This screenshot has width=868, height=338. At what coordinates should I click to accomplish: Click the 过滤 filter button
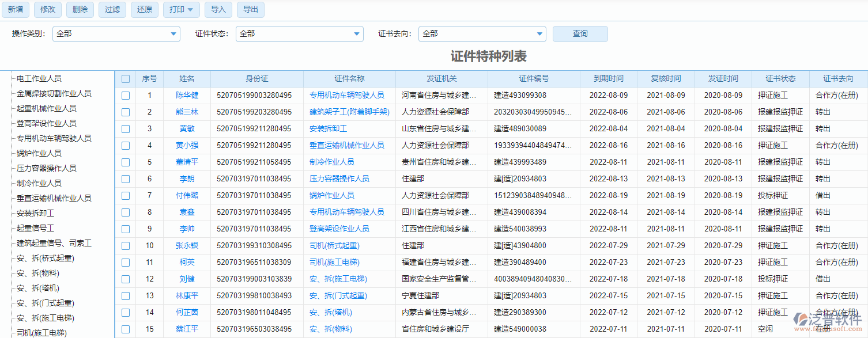112,9
